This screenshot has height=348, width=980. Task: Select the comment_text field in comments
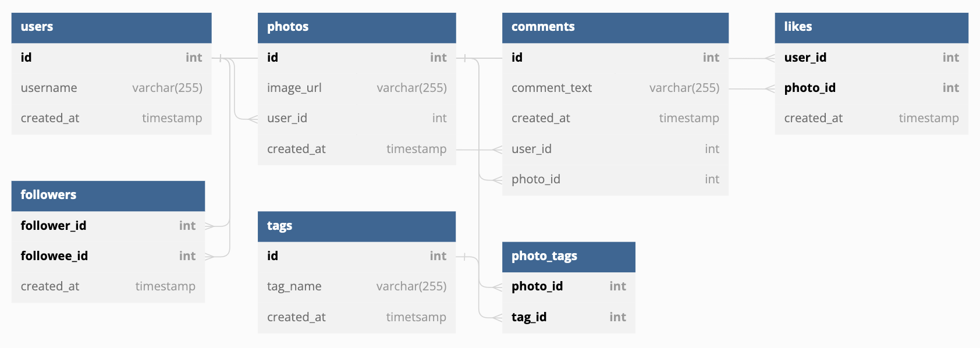pos(615,88)
